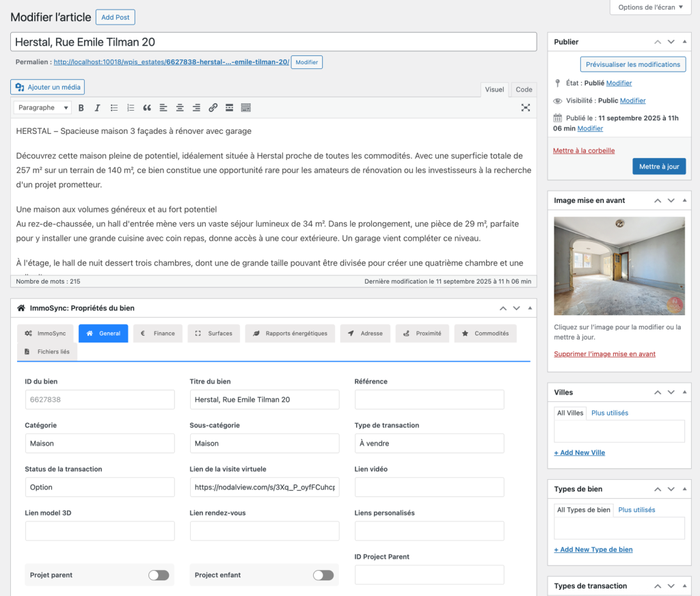
Task: Insert a bulleted list
Action: coord(114,107)
